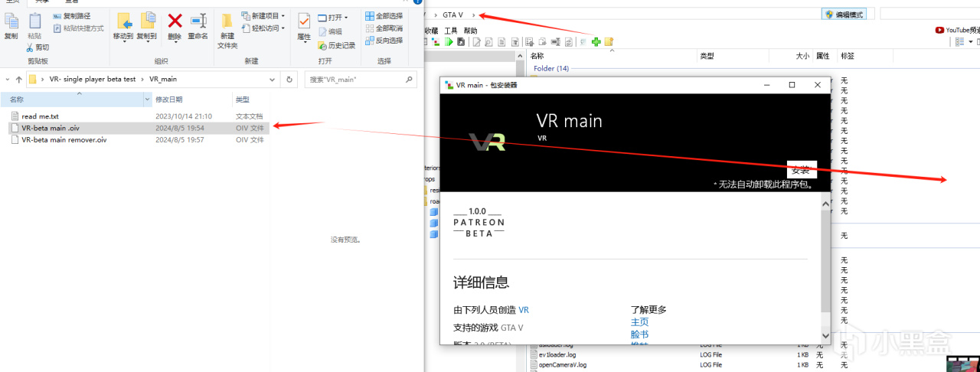Click the red X Delete (删除) icon
The width and height of the screenshot is (980, 372).
[x=175, y=21]
